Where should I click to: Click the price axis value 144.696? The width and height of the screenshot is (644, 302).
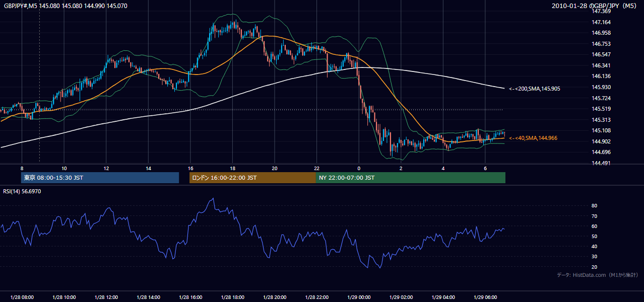(601, 152)
